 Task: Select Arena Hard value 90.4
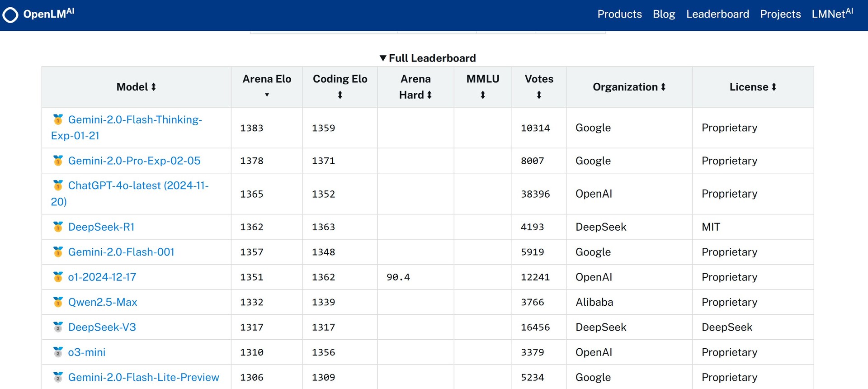(x=398, y=277)
